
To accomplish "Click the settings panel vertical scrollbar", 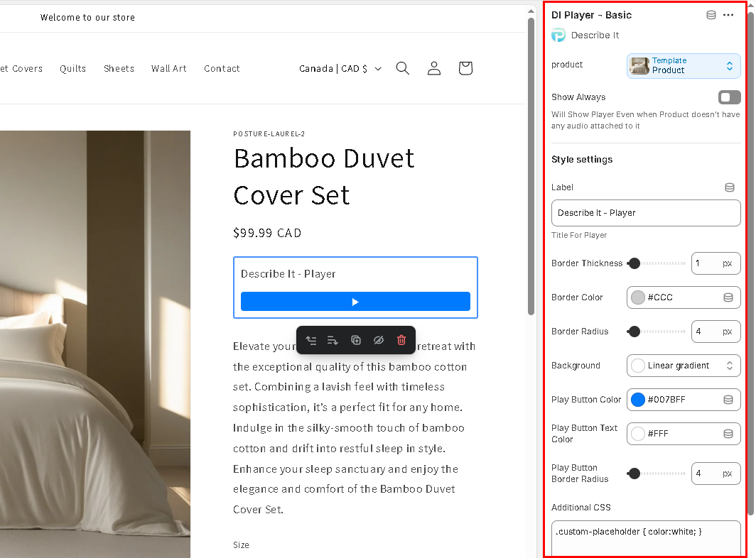I will tap(751, 263).
